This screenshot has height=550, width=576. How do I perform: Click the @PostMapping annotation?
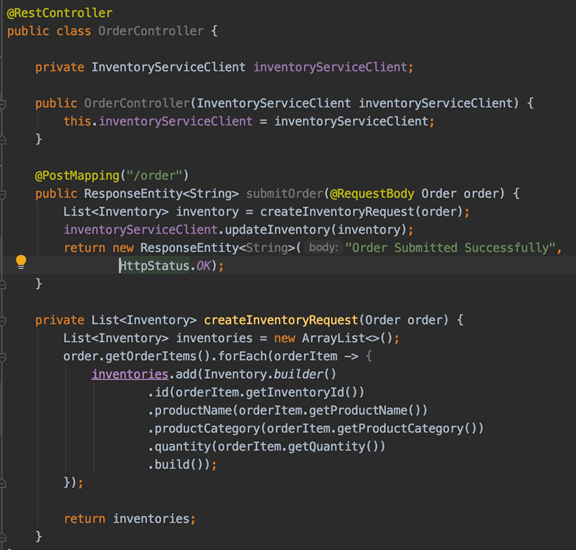tap(77, 176)
